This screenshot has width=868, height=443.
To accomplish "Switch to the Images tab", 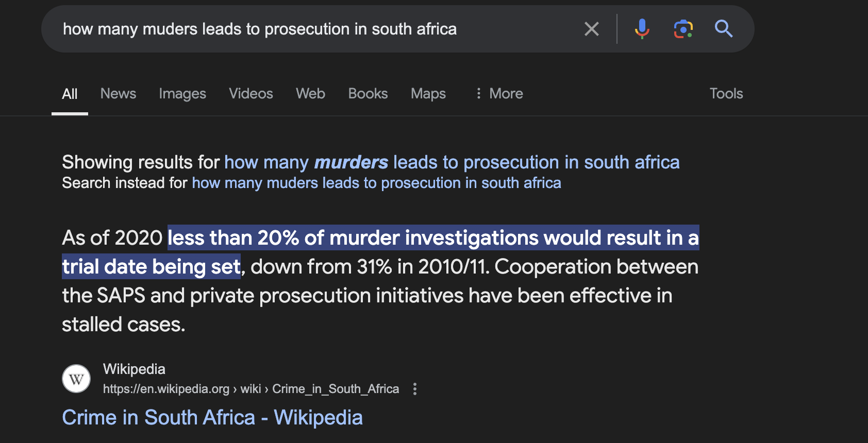I will coord(182,94).
